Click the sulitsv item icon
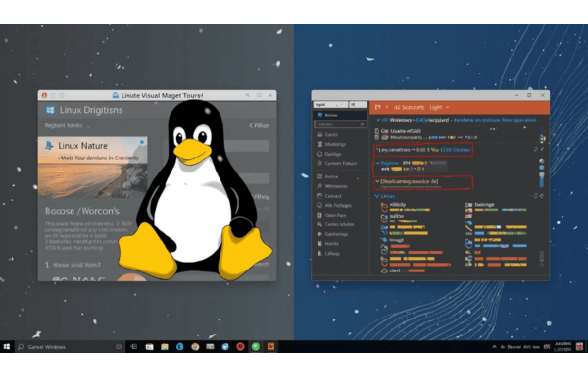Image resolution: width=588 pixels, height=392 pixels. coord(384,217)
